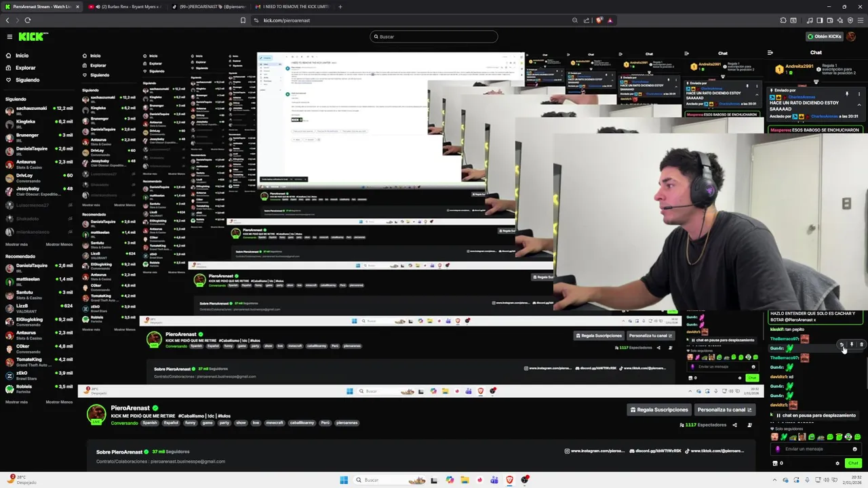Open Brave browser from taskbar
The image size is (868, 488).
tap(509, 480)
